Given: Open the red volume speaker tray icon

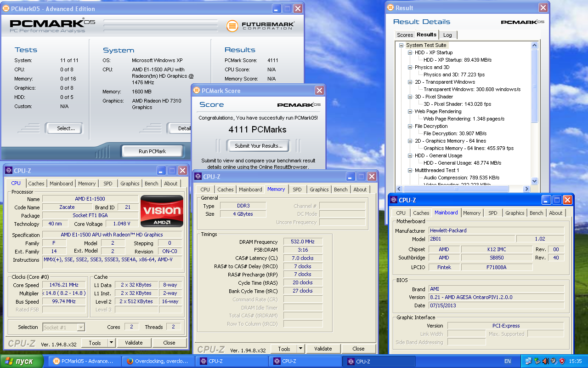Looking at the screenshot, I should [x=545, y=361].
